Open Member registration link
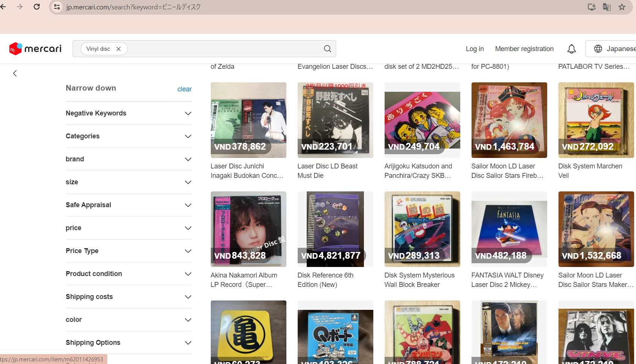Screen dimensions: 636x364 click(524, 49)
